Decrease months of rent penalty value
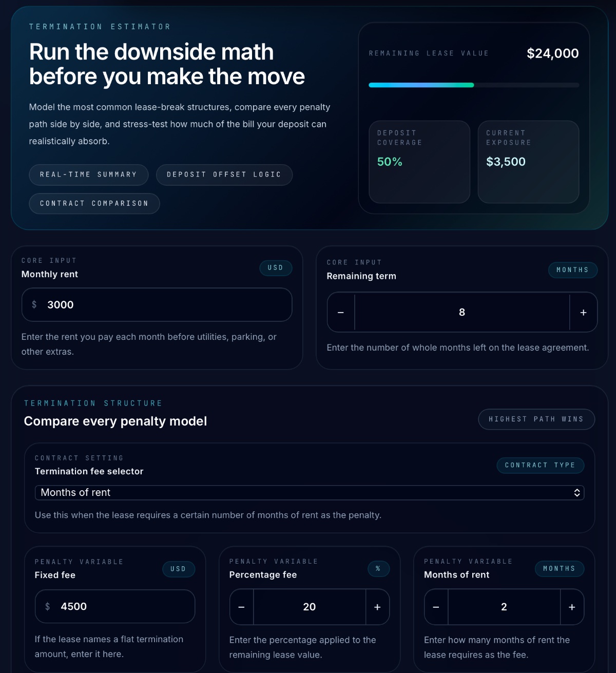 (436, 607)
